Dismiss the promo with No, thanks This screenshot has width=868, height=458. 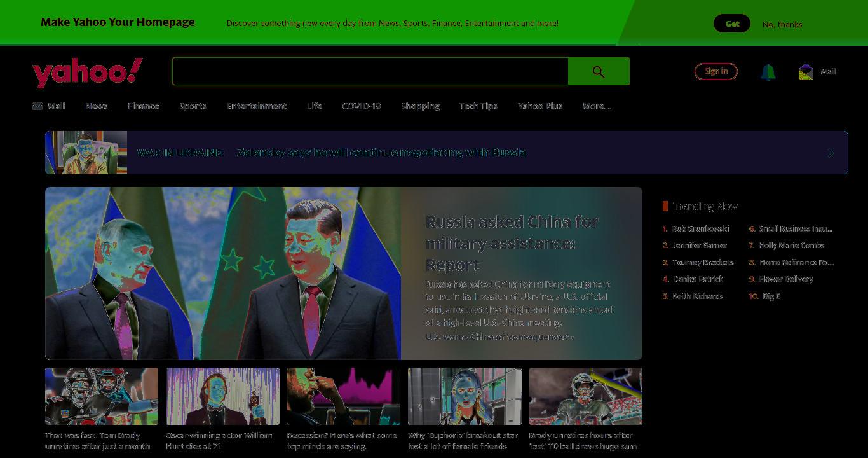tap(782, 24)
